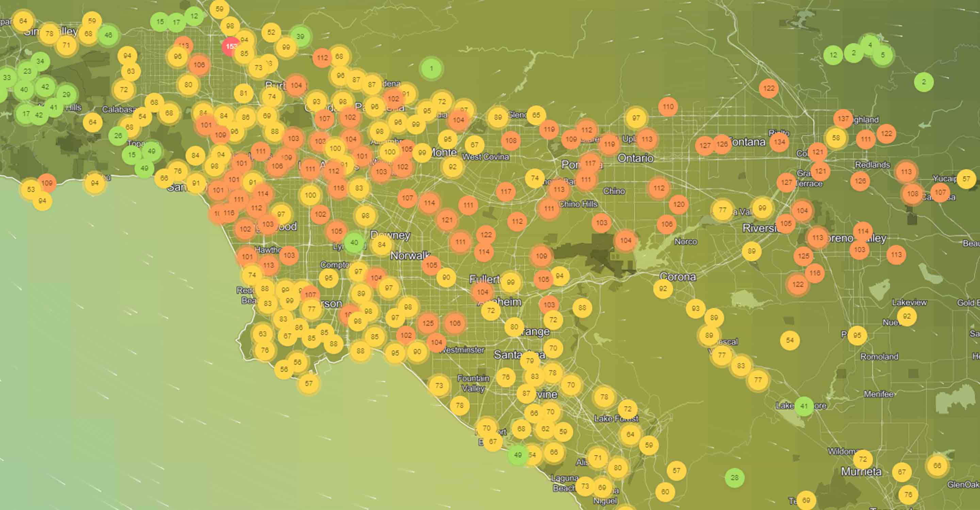Click the Norco place label
980x510 pixels.
coord(686,242)
